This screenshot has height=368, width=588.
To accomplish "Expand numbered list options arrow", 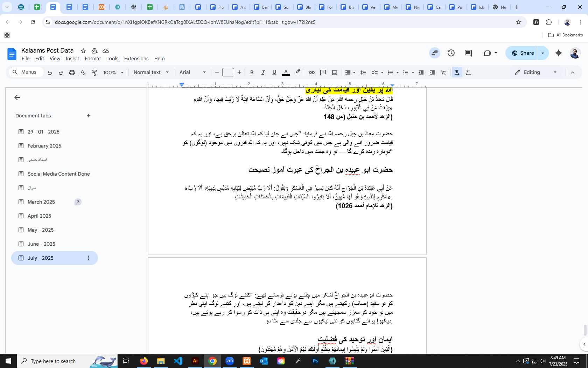I will (413, 73).
